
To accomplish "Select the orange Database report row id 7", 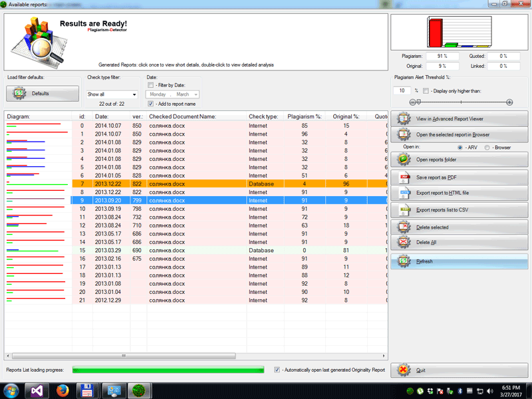I will tap(196, 184).
